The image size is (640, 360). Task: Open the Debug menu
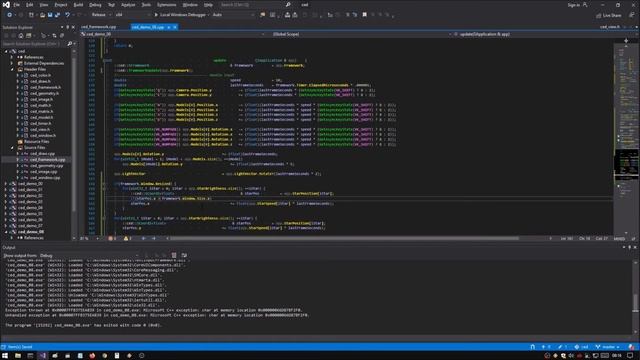click(x=95, y=5)
